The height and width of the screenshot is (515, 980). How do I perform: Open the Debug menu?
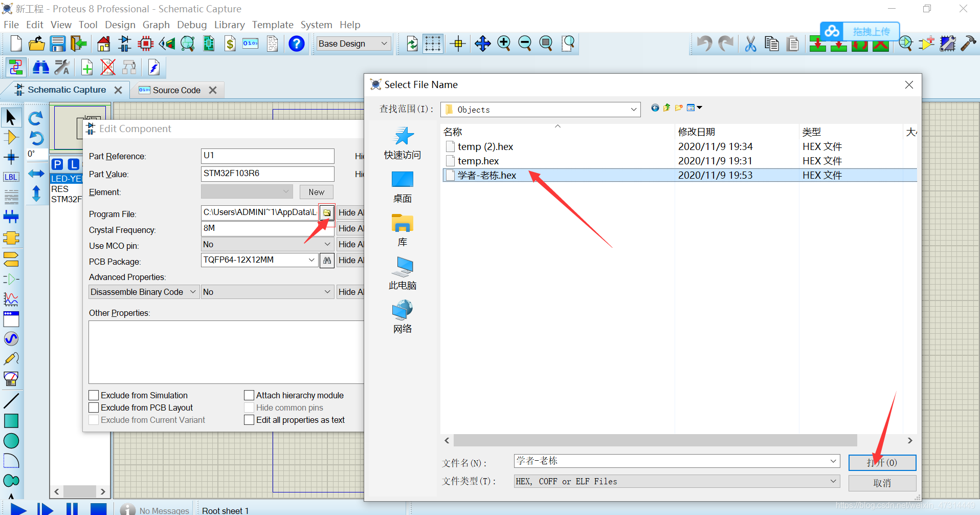[192, 25]
